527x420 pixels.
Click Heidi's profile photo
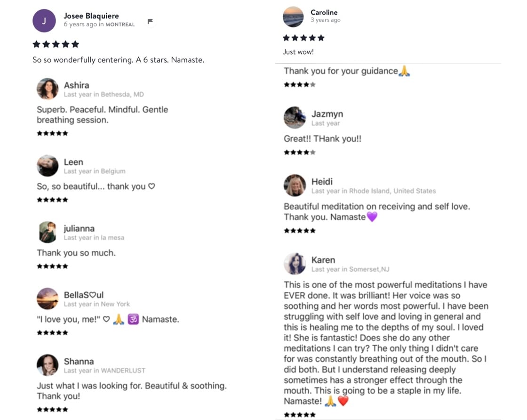(295, 186)
